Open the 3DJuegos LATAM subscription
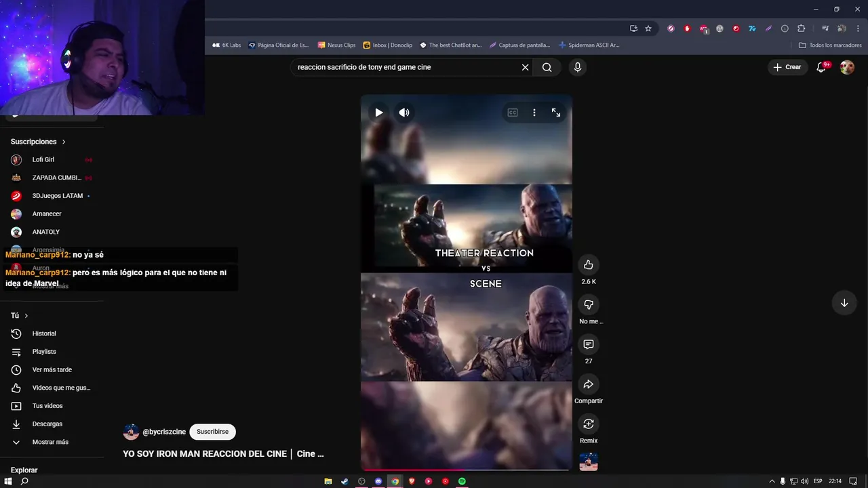 (x=52, y=196)
